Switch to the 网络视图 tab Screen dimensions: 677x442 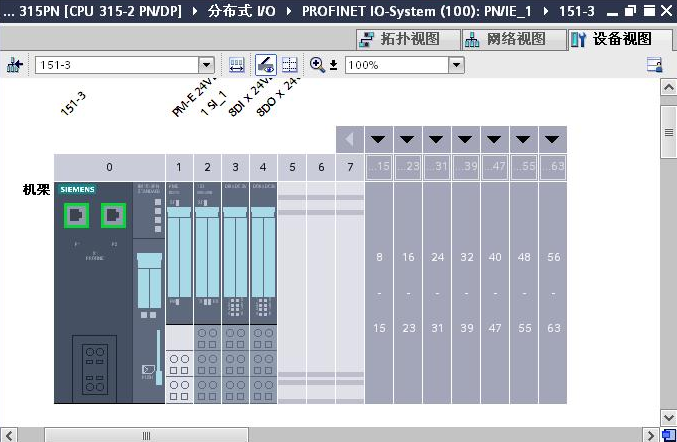(x=505, y=39)
